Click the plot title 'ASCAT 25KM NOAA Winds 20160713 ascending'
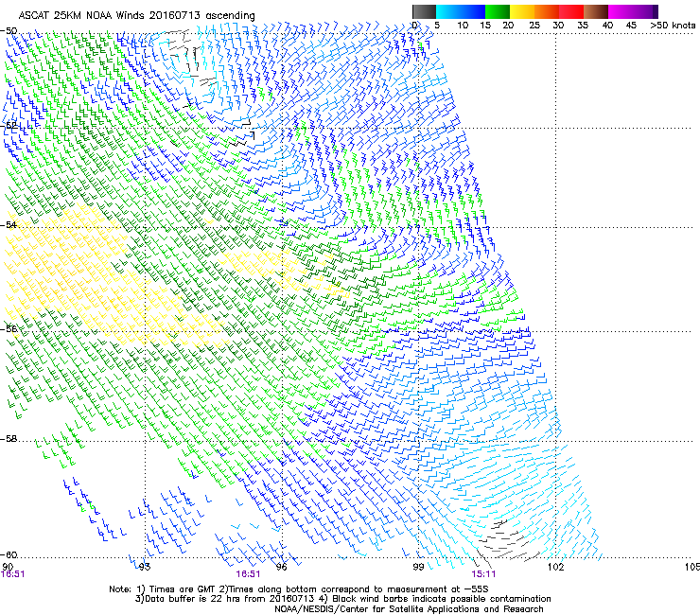 pos(136,15)
